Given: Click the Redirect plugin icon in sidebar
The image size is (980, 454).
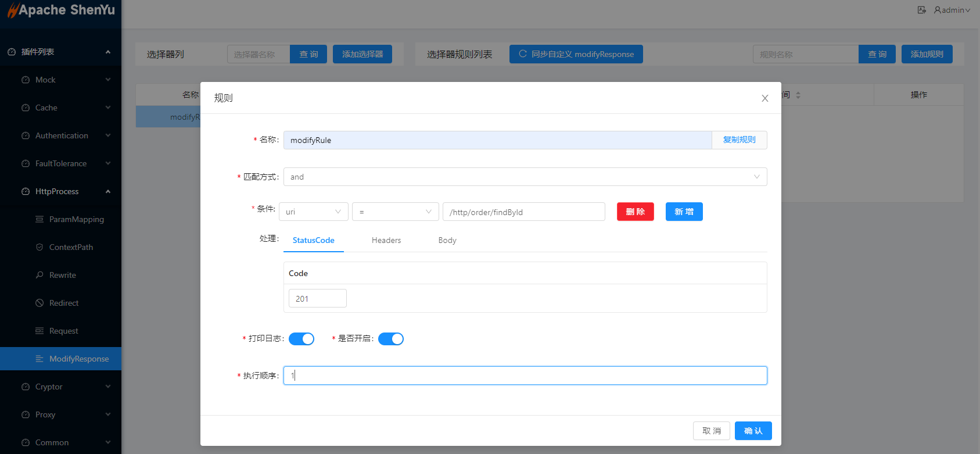Looking at the screenshot, I should pos(40,303).
